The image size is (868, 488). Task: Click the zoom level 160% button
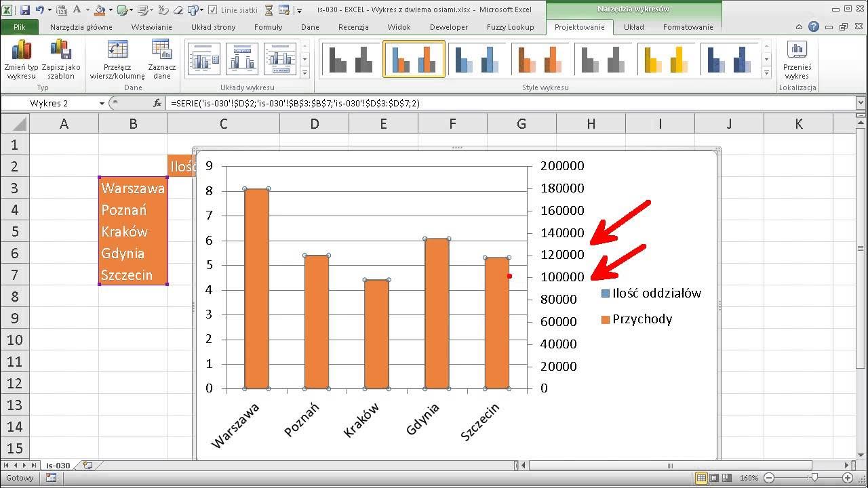[749, 478]
